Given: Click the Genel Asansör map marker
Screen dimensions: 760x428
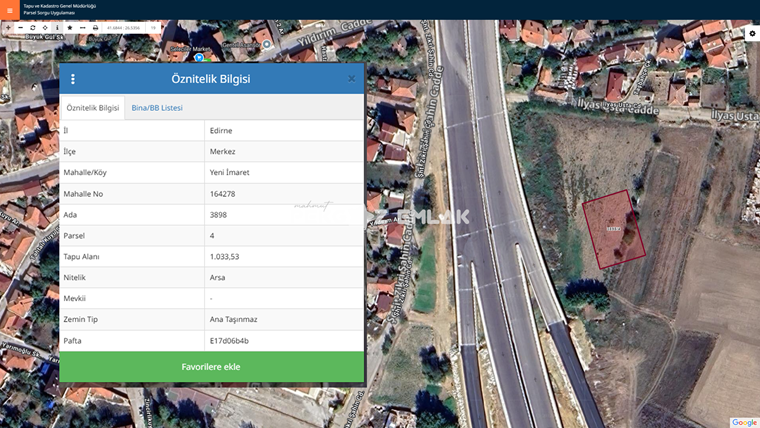Looking at the screenshot, I should [x=266, y=45].
